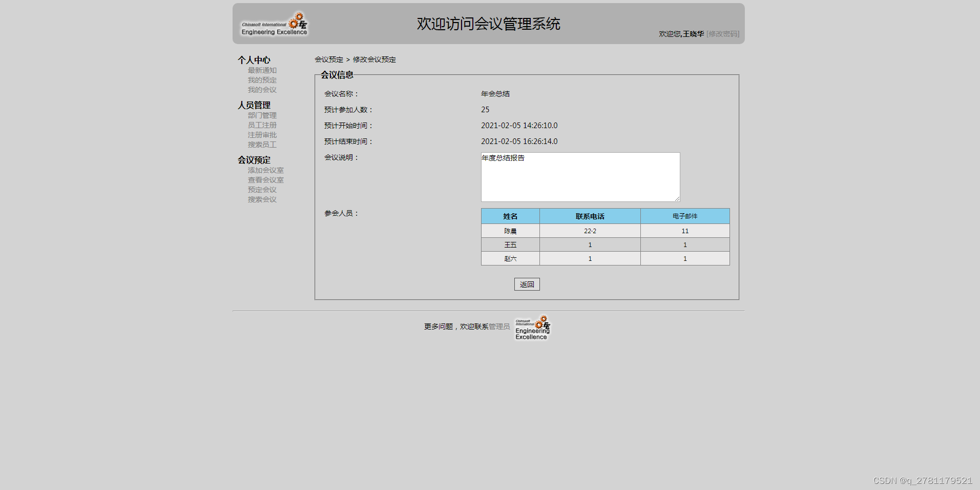Select participant 赵六 in the table
The height and width of the screenshot is (490, 980).
(x=510, y=259)
